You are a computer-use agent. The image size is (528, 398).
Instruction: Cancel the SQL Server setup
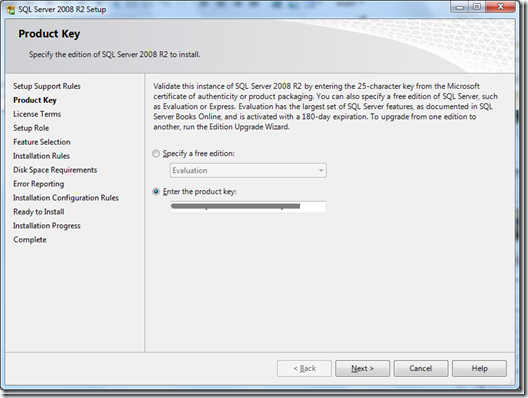click(421, 368)
